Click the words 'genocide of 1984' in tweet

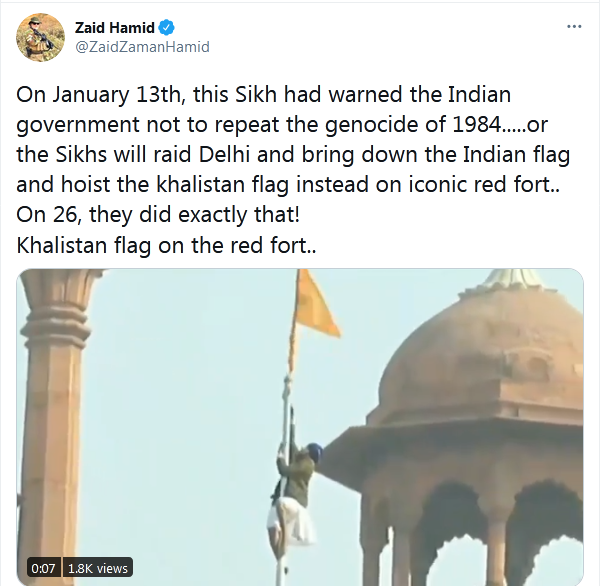pyautogui.click(x=413, y=125)
